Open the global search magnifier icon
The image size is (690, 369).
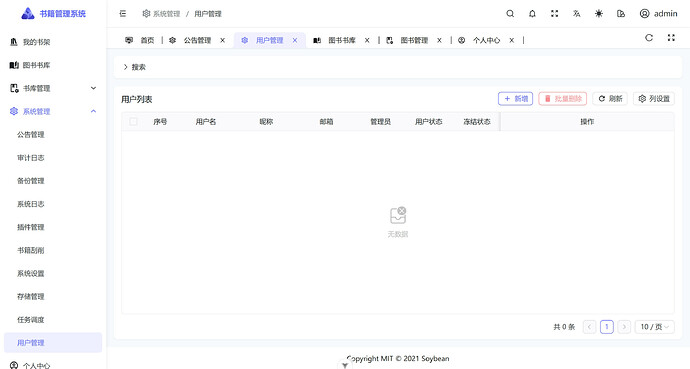pos(510,14)
